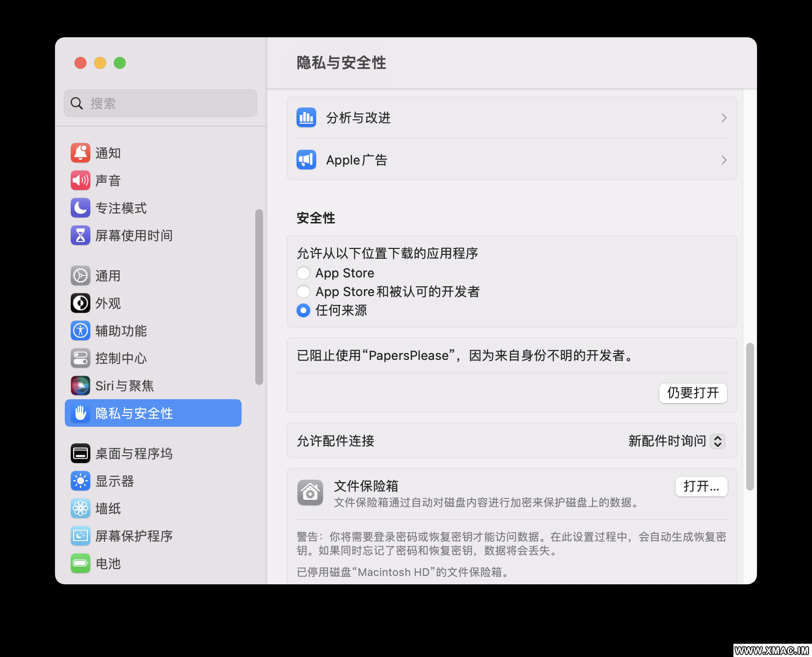Click the 文件保险箱 title text
Image resolution: width=812 pixels, height=657 pixels.
pos(366,486)
